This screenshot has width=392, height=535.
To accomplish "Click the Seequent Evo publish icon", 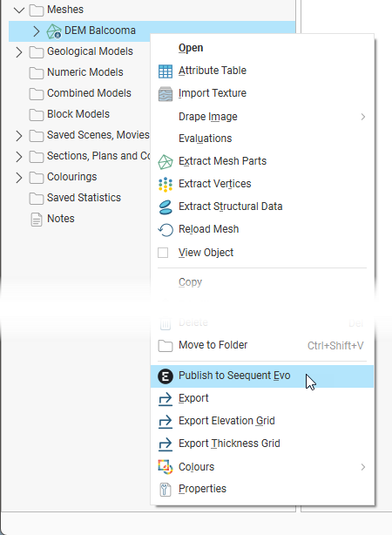I will 166,376.
